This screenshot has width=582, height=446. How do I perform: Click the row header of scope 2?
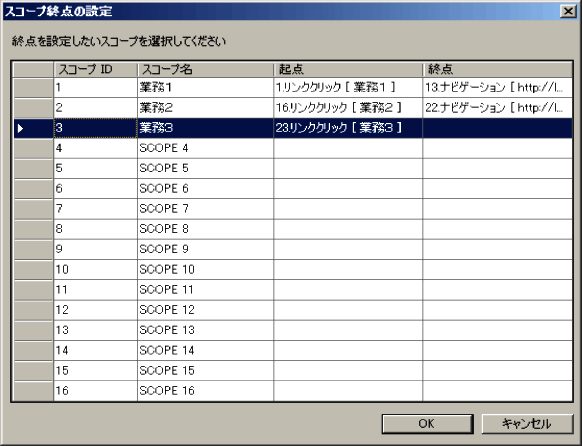[x=33, y=108]
